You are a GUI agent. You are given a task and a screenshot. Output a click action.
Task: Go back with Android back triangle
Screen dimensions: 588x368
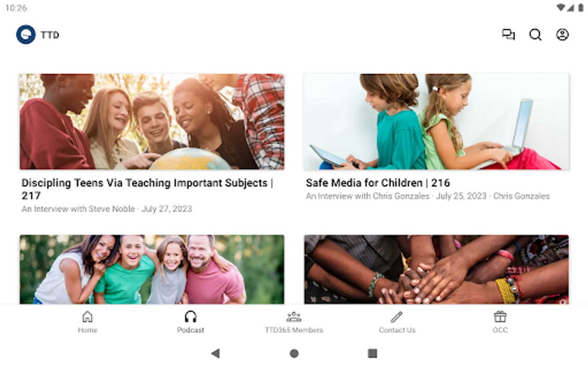click(x=216, y=353)
